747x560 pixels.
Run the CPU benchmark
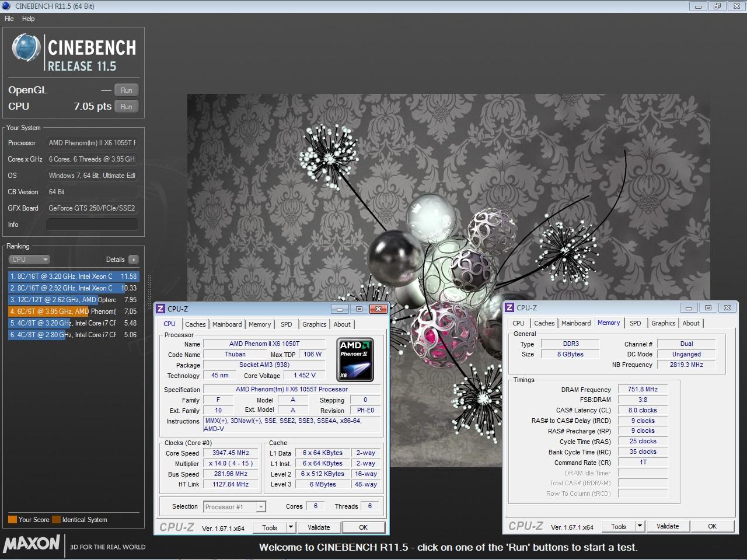(x=127, y=106)
